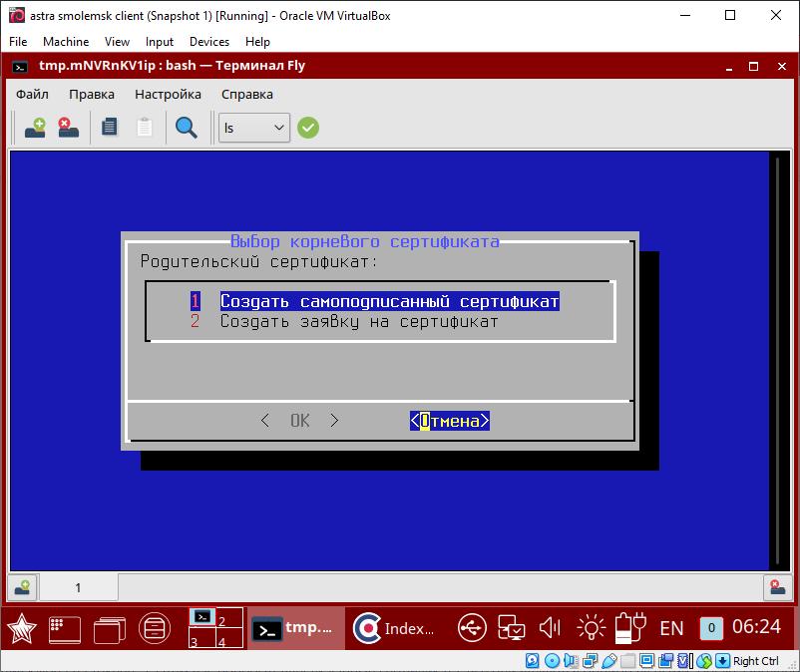The image size is (800, 672).
Task: Select 'Создать заявку на сертификат' option
Action: pyautogui.click(x=359, y=322)
